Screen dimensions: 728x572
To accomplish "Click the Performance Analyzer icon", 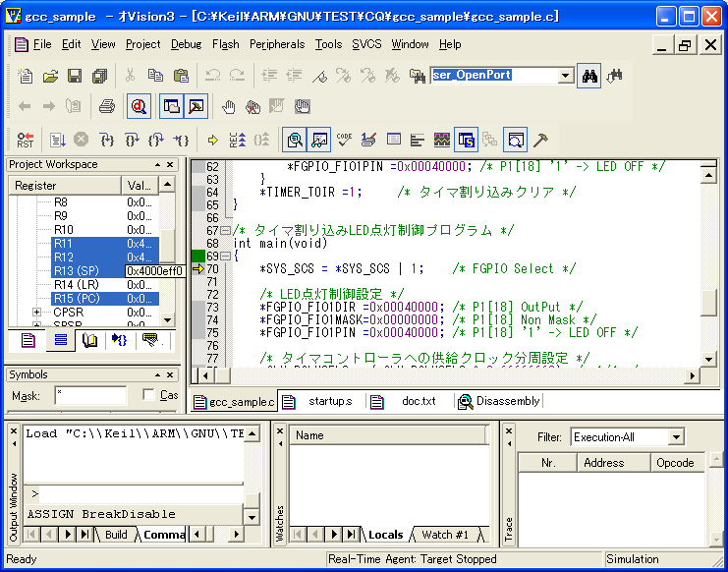I will click(x=418, y=140).
